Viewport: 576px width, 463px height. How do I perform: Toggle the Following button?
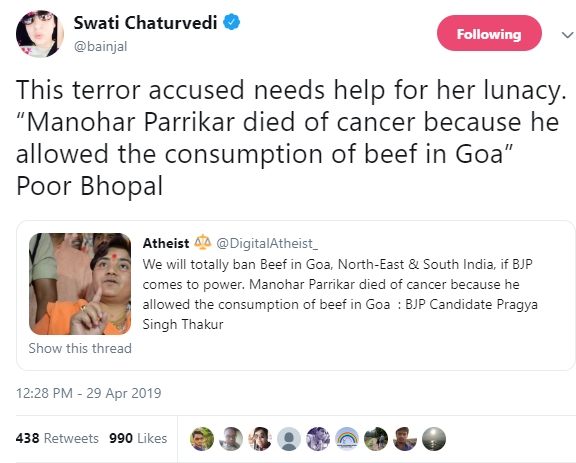(489, 33)
